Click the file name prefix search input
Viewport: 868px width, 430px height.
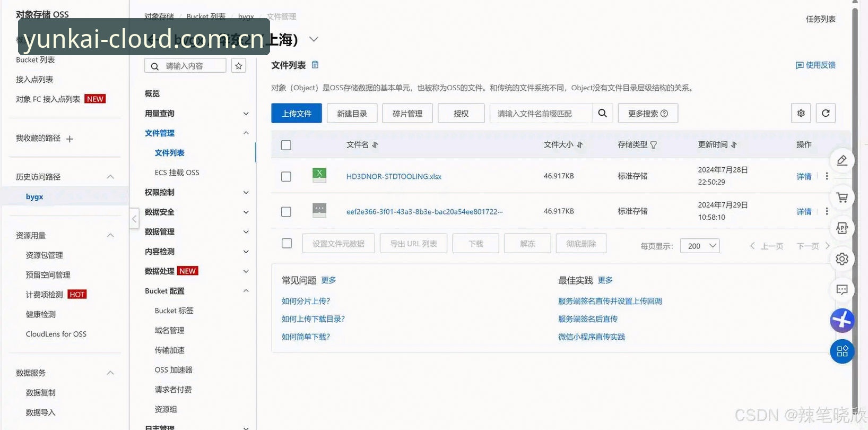coord(541,113)
